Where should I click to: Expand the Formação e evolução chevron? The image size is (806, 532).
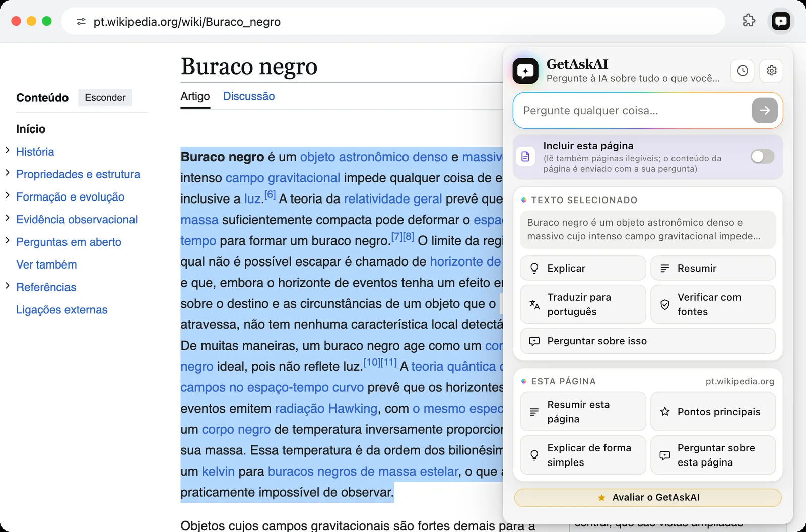click(x=8, y=195)
